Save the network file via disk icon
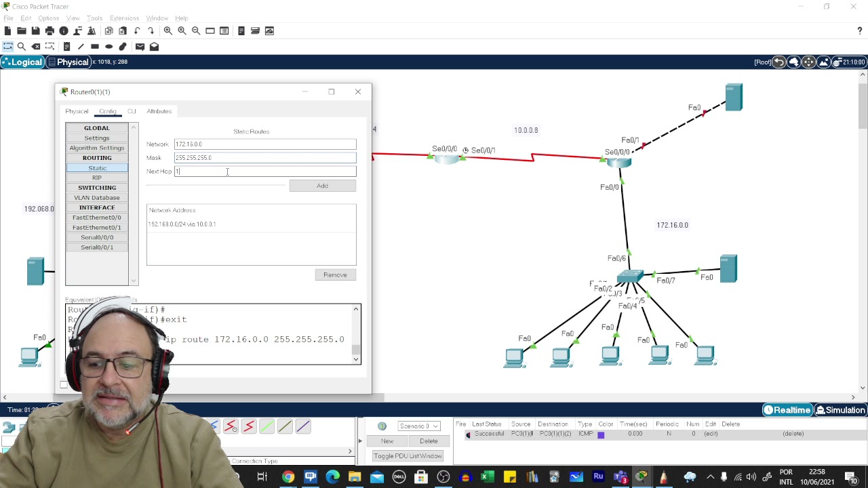 coord(35,30)
